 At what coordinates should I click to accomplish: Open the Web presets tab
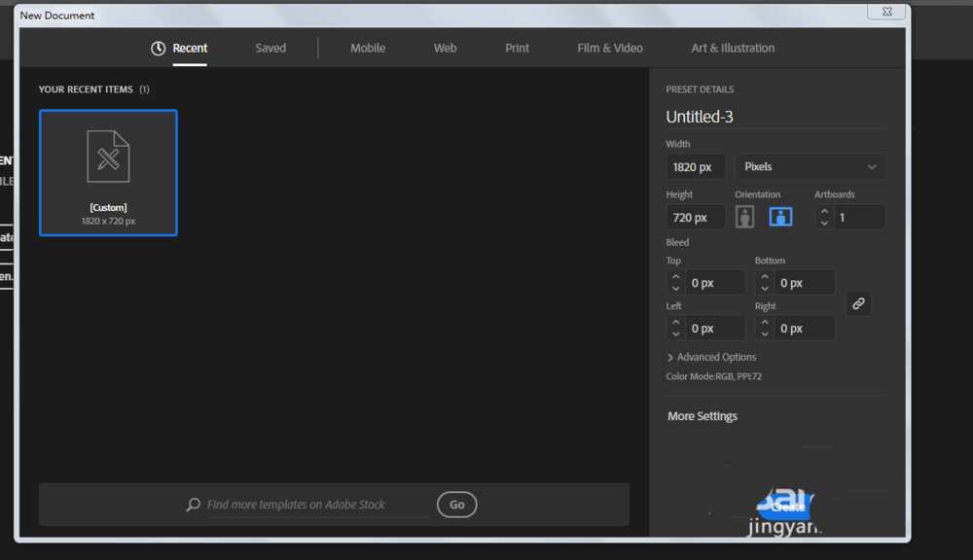tap(445, 48)
